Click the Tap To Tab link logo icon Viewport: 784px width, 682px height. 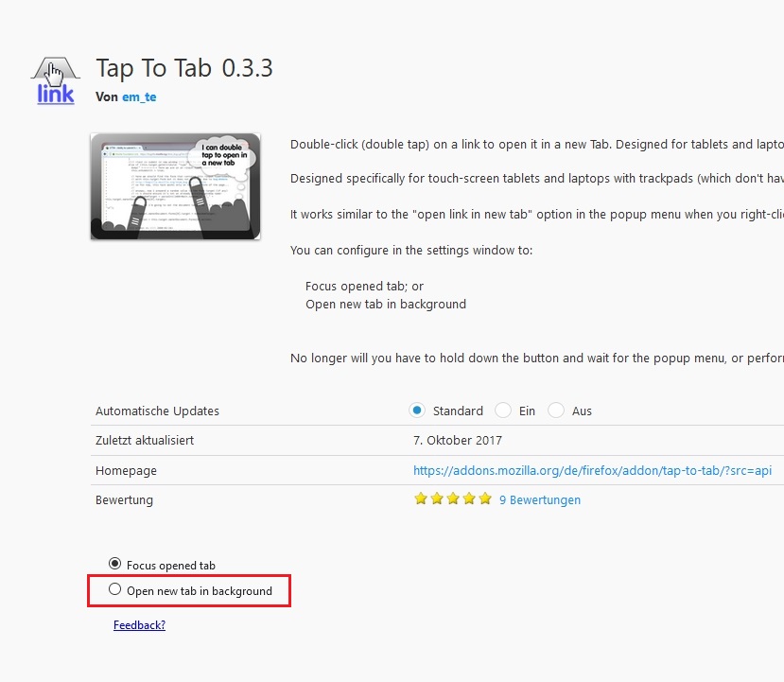point(56,80)
